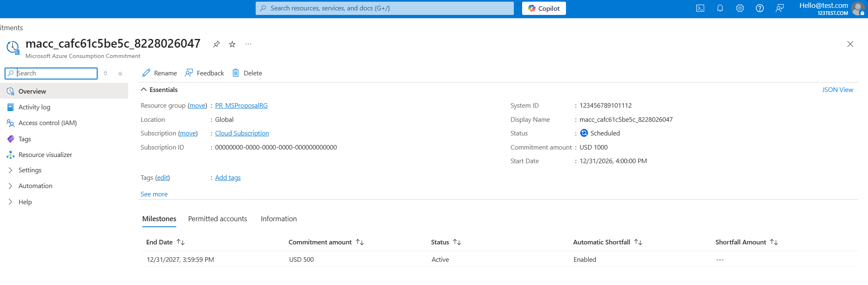Viewport: 868px width, 285px height.
Task: Collapse the sidebar menu
Action: tap(120, 73)
